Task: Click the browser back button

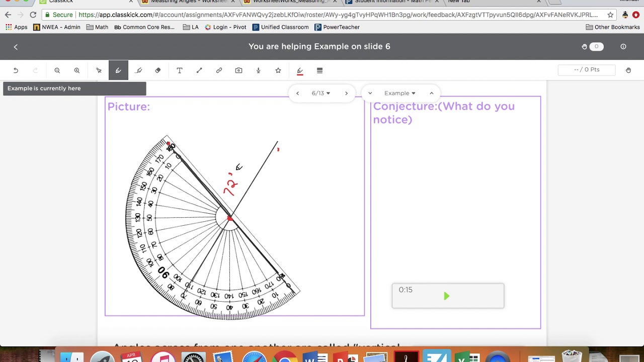Action: pyautogui.click(x=8, y=15)
